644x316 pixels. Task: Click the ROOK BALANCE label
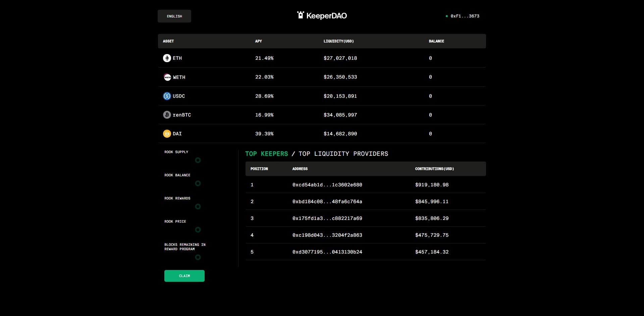[177, 175]
